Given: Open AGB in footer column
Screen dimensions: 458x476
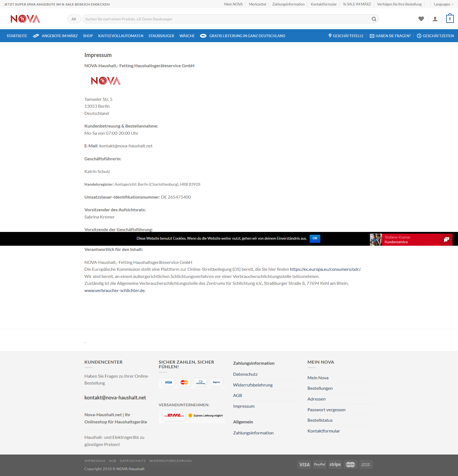Looking at the screenshot, I should 238,395.
